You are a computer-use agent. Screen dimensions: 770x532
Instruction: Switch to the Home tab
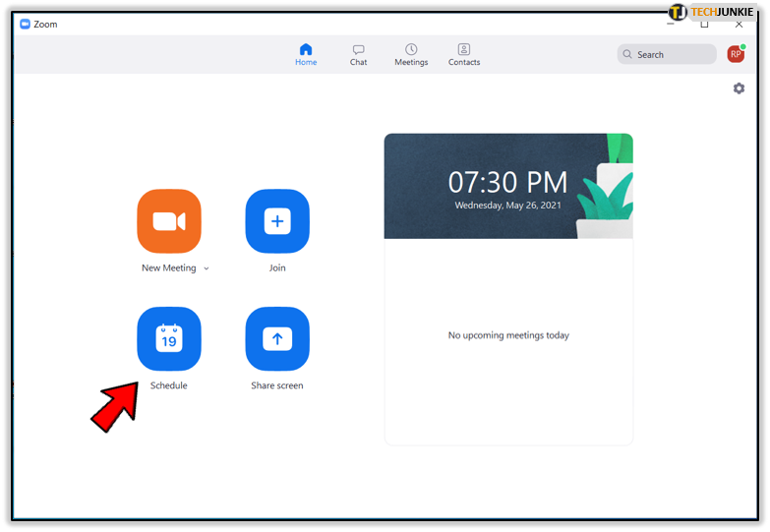pos(306,54)
